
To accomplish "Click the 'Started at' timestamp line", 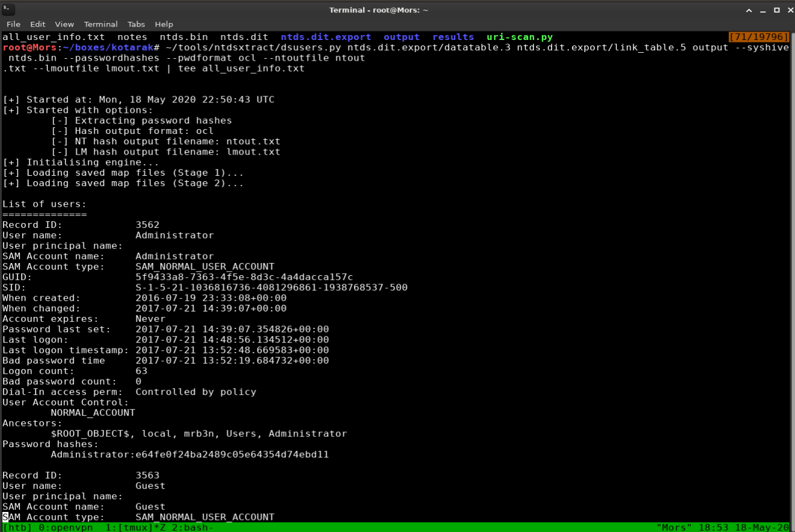I will tap(138, 99).
